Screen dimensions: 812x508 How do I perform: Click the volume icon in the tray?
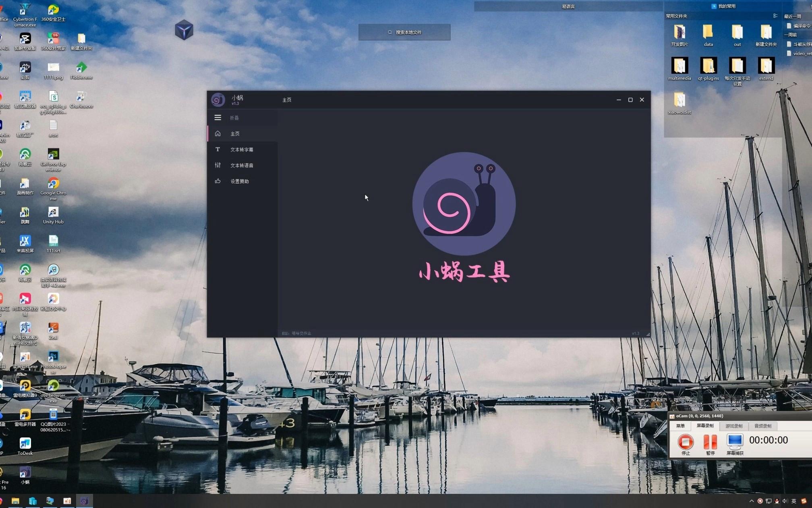point(785,501)
